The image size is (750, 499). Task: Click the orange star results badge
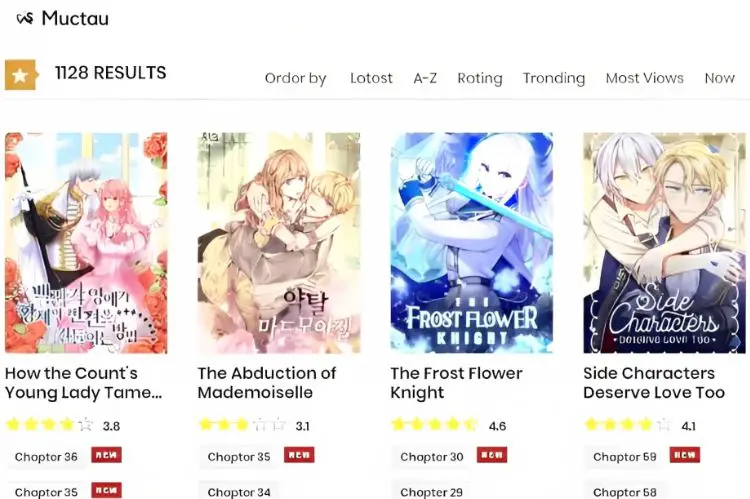point(22,75)
